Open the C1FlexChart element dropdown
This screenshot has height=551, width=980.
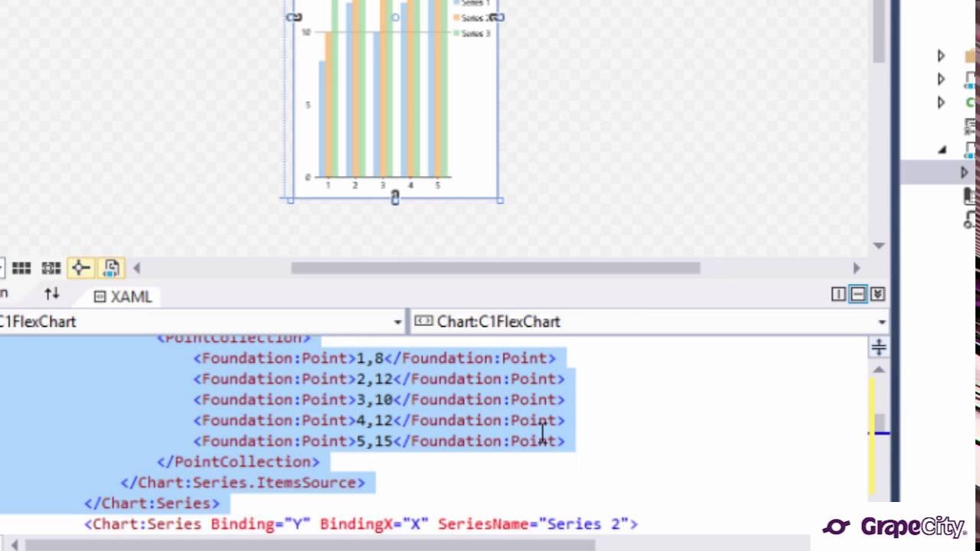[397, 322]
